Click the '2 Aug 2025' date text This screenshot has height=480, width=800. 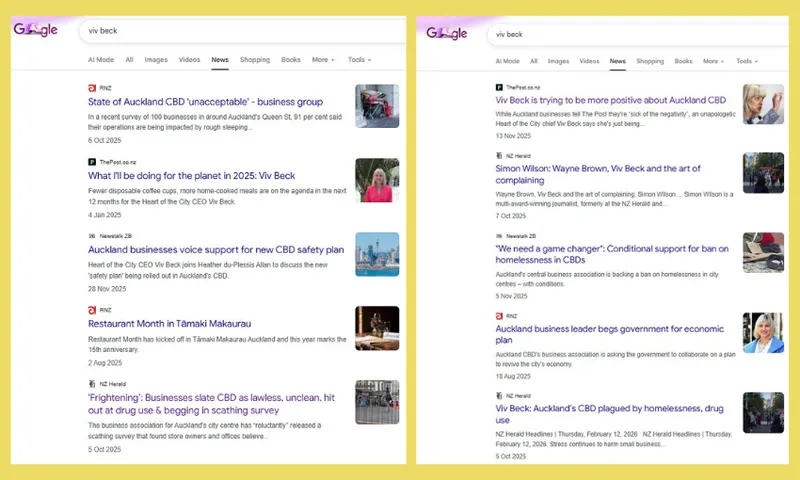coord(105,363)
